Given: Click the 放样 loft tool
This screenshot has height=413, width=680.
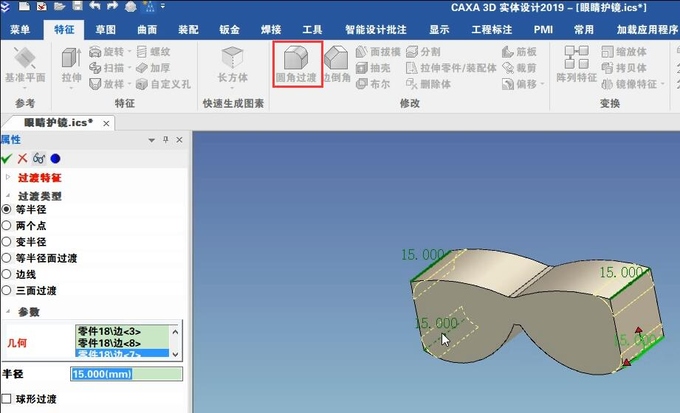Looking at the screenshot, I should pos(107,84).
